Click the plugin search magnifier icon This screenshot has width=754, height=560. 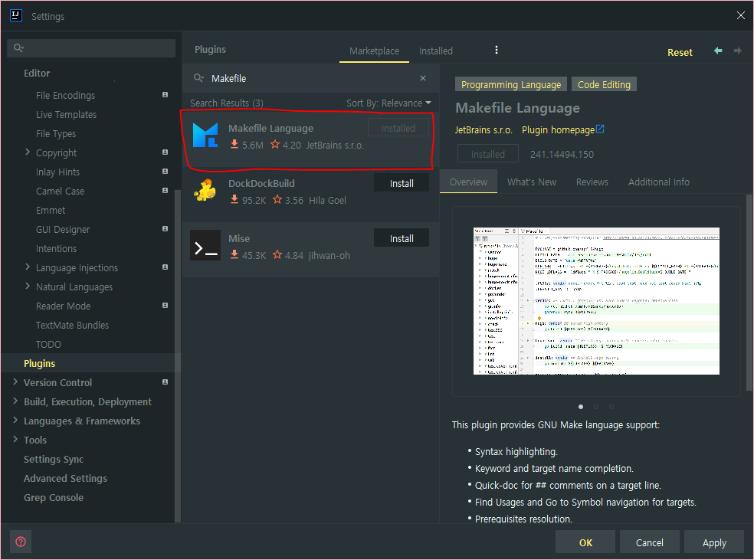click(198, 78)
